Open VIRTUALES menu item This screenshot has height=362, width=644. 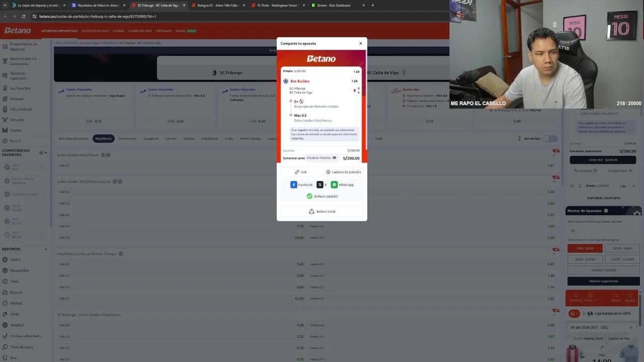tap(164, 31)
